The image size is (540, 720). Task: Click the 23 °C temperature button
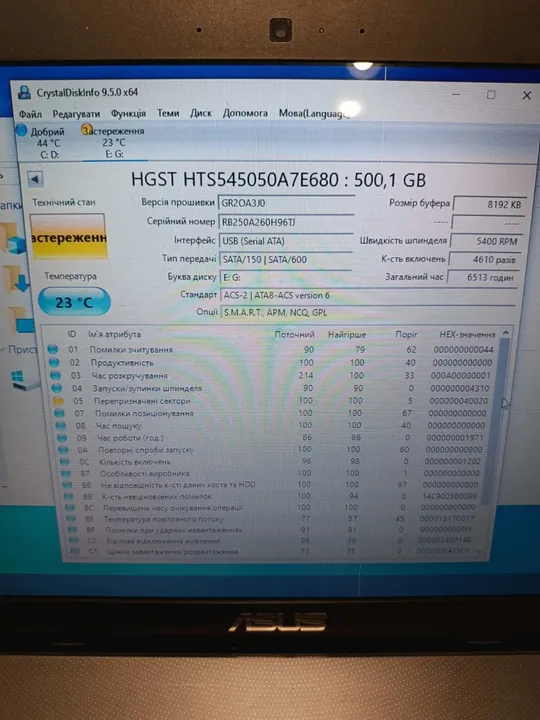(x=74, y=302)
